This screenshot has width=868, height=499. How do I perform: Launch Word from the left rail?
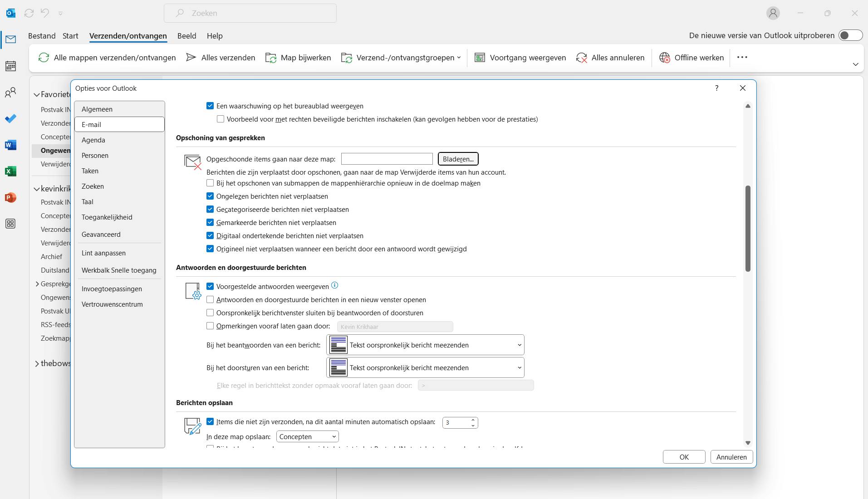(x=10, y=145)
